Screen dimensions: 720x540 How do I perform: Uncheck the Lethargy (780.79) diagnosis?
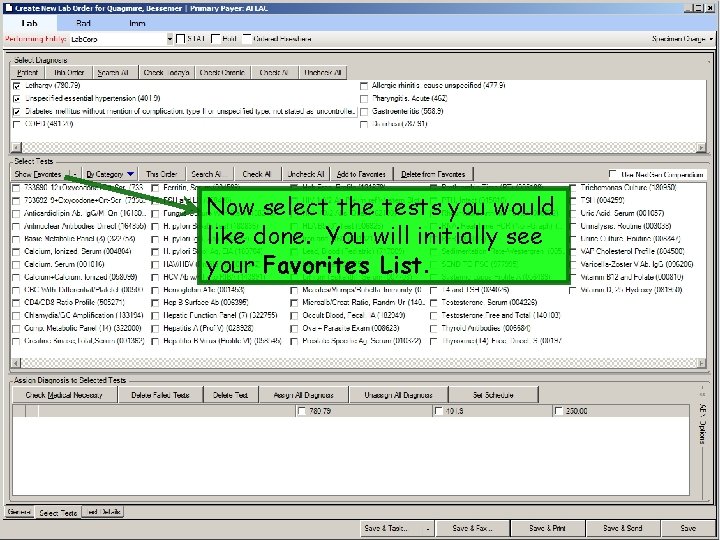tap(17, 86)
